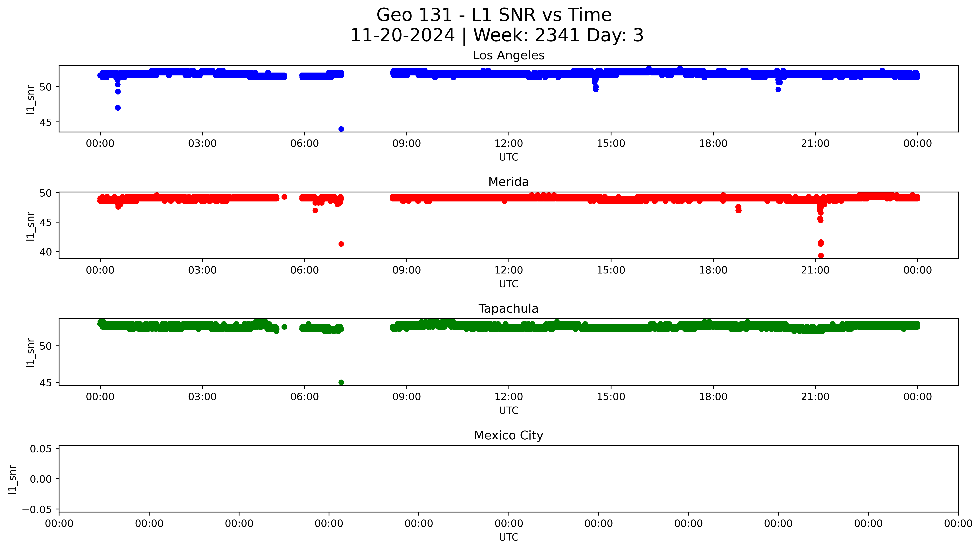Click the 21:00 tick label under the Merida plot
Image resolution: width=980 pixels, height=550 pixels.
(815, 270)
